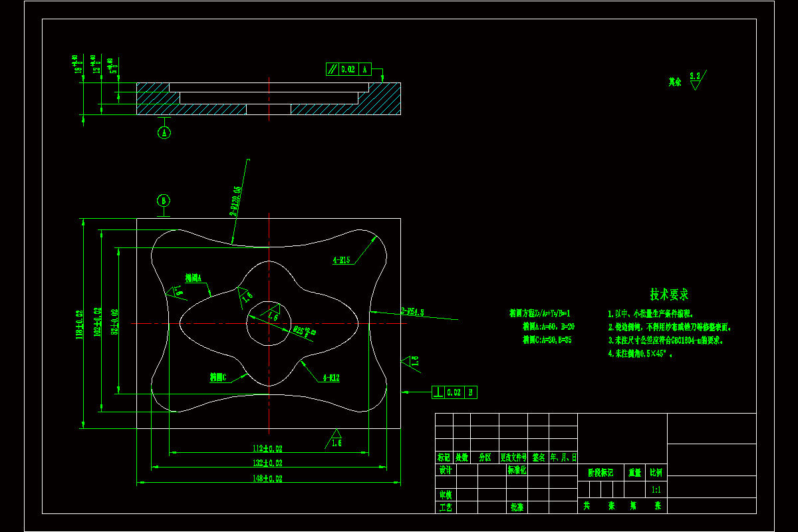This screenshot has height=532, width=798.
Task: Pick the 118±0.02 vertical dimension text
Action: click(79, 324)
